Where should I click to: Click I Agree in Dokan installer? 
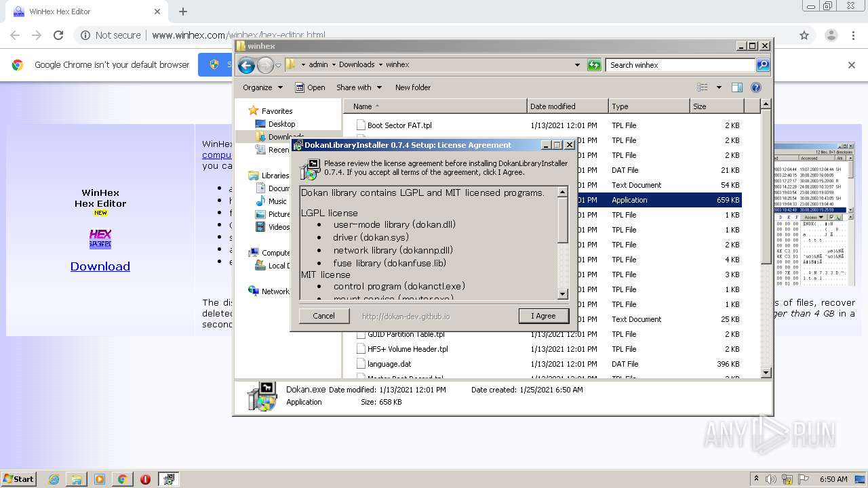click(x=543, y=316)
